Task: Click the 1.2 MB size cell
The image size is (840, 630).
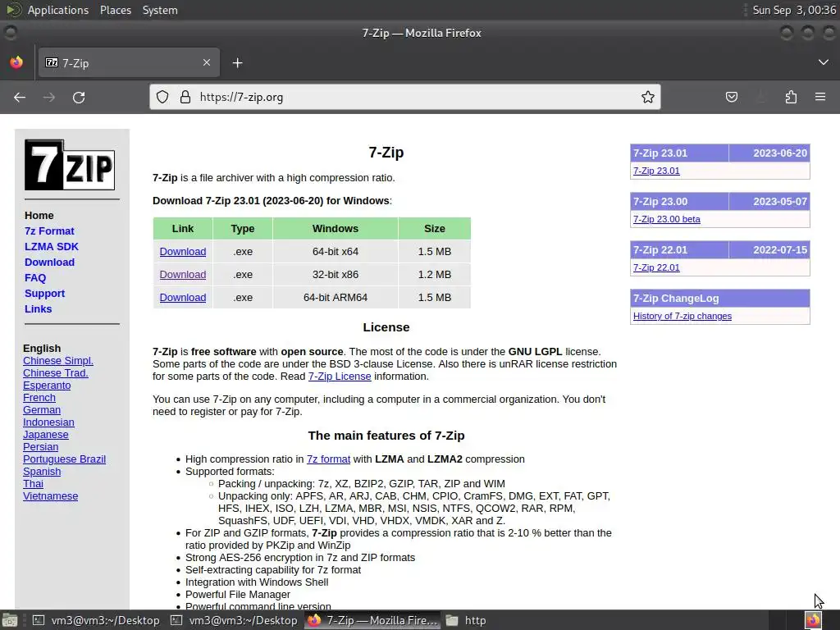Action: [x=435, y=274]
